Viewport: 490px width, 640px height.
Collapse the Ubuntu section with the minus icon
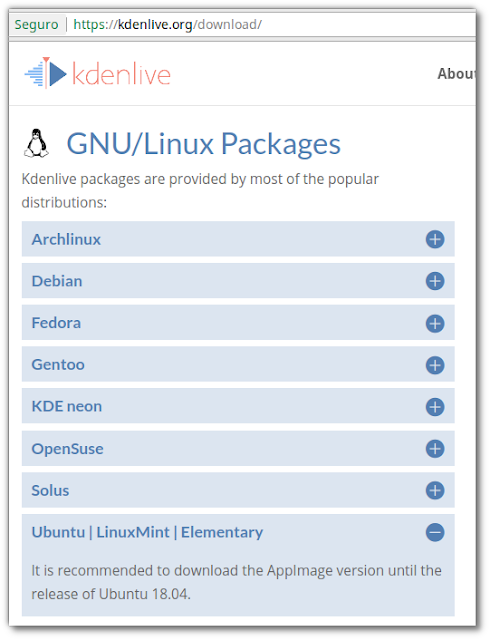click(x=435, y=532)
